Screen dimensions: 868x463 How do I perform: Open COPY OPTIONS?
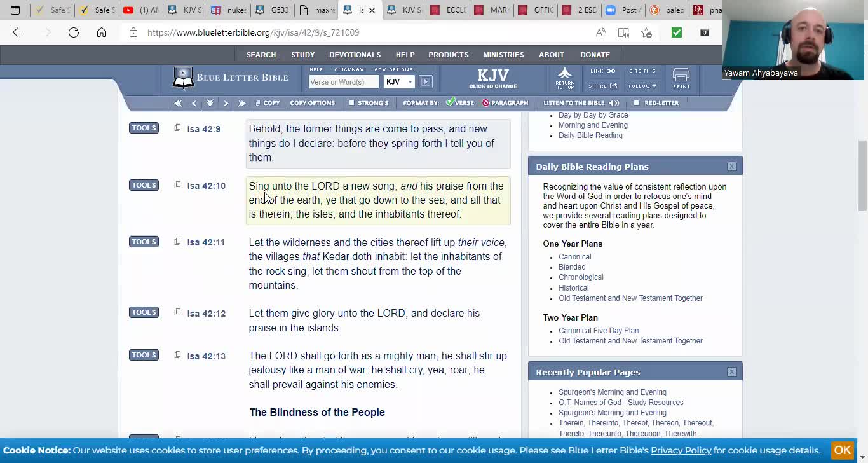coord(312,103)
